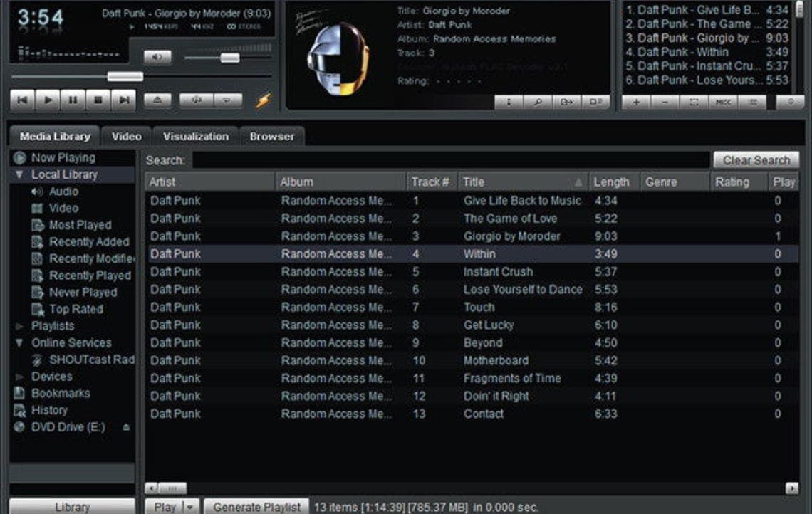The height and width of the screenshot is (514, 812).
Task: Collapse the Local Library tree node
Action: click(19, 174)
